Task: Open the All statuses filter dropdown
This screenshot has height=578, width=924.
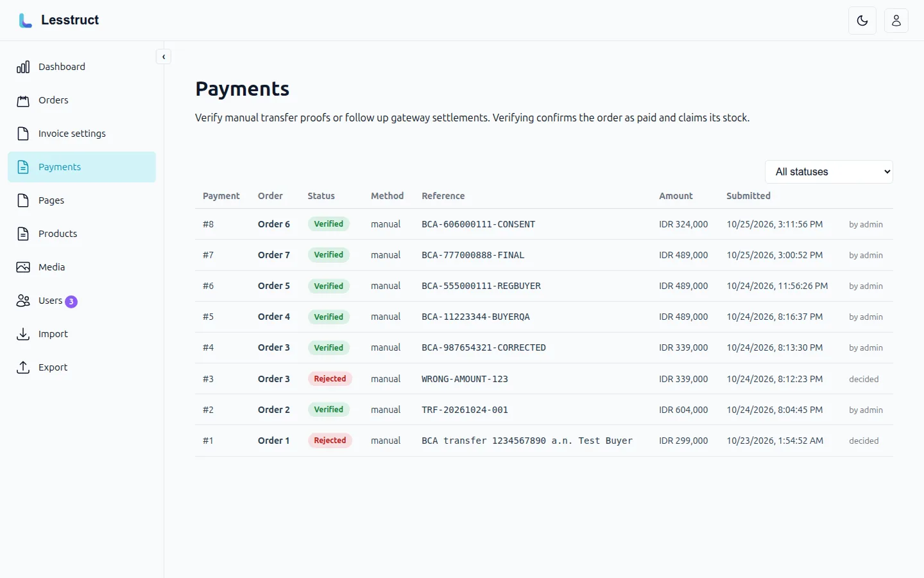Action: (829, 171)
